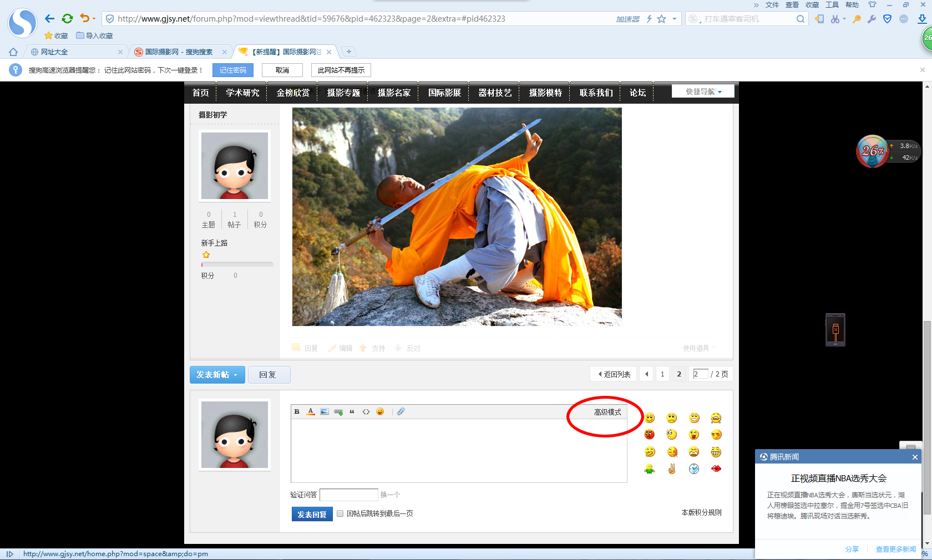The height and width of the screenshot is (560, 932).
Task: Bookmark this page with the star icon
Action: click(661, 19)
